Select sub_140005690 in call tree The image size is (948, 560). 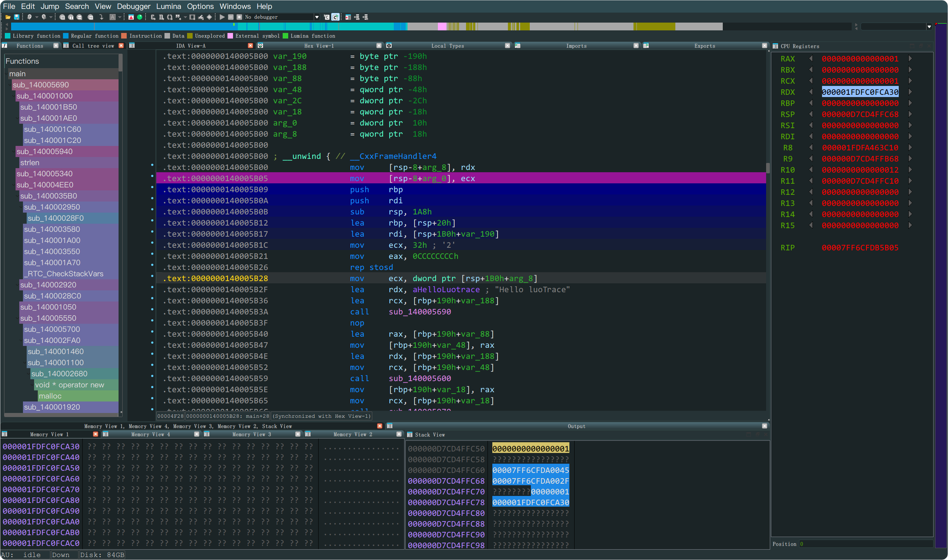(x=41, y=85)
